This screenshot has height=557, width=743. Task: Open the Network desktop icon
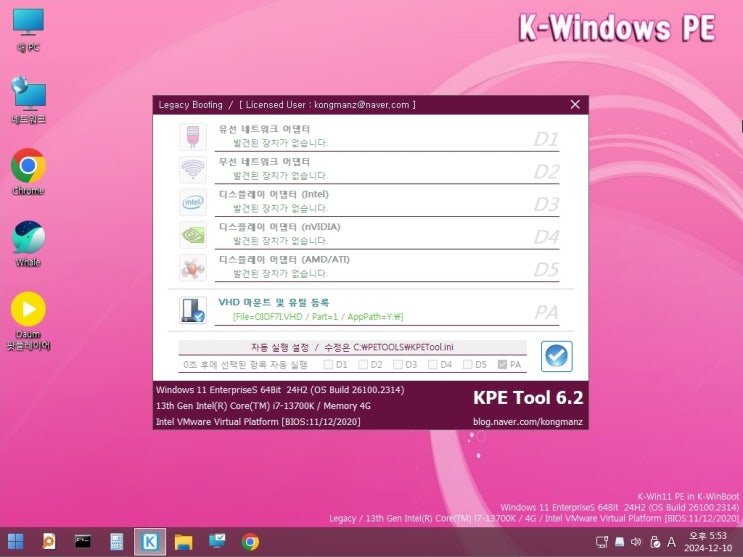[28, 100]
